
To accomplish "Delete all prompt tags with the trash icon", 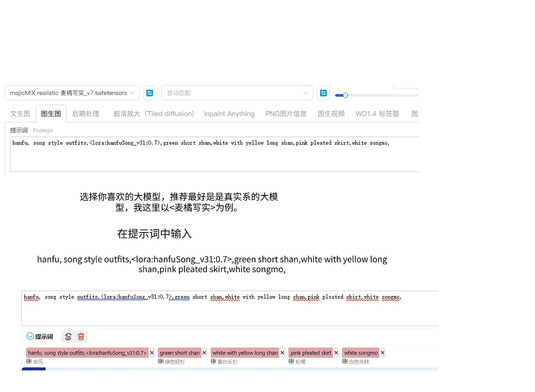I will (x=81, y=336).
